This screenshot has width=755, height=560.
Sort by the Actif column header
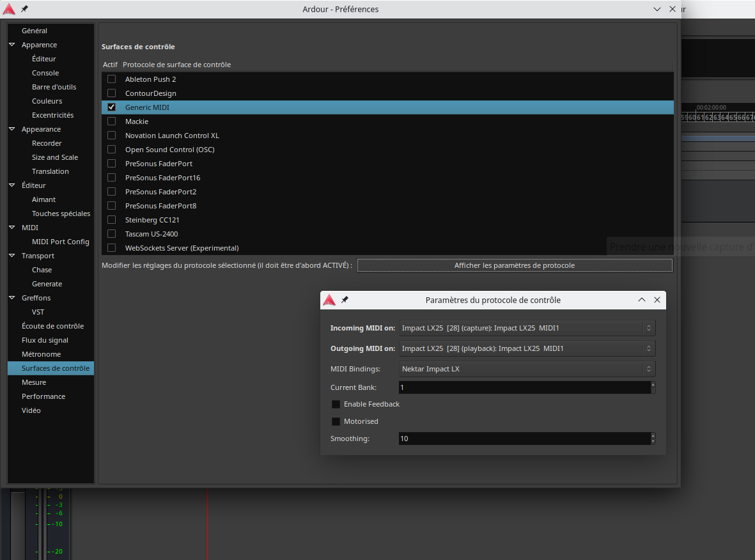110,65
